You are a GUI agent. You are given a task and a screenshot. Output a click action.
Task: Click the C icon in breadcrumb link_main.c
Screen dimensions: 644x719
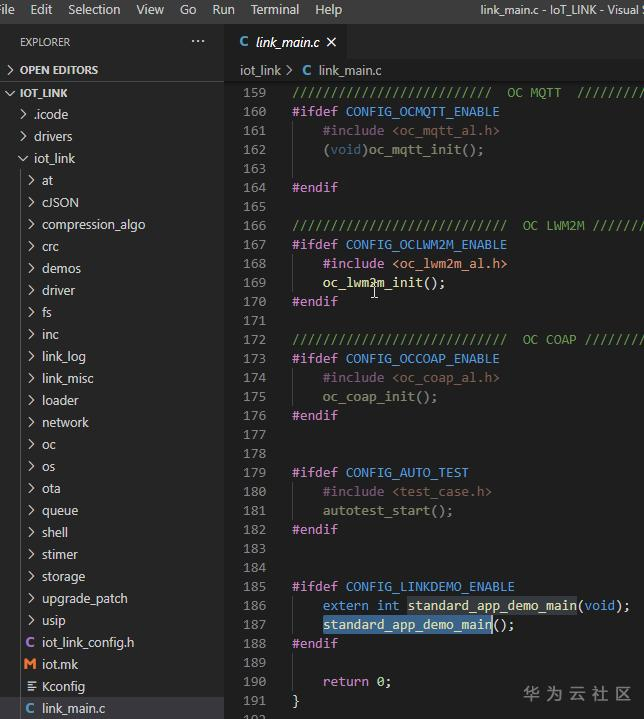tap(307, 71)
